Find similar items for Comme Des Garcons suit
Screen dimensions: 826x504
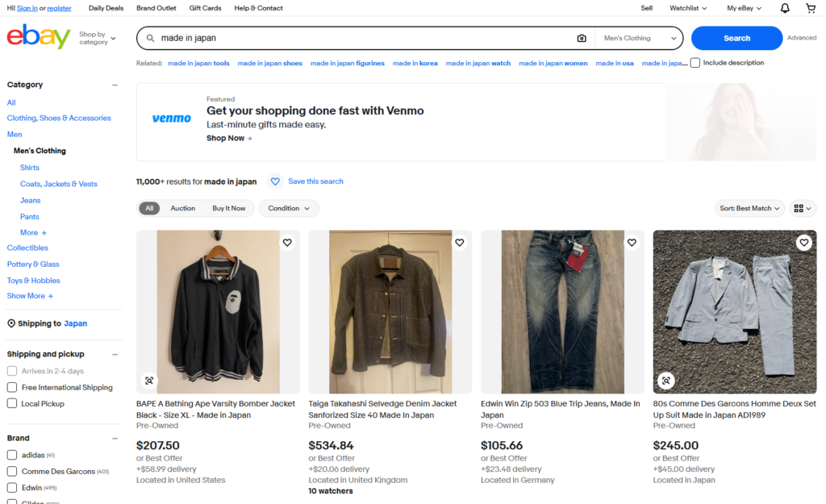coord(666,381)
